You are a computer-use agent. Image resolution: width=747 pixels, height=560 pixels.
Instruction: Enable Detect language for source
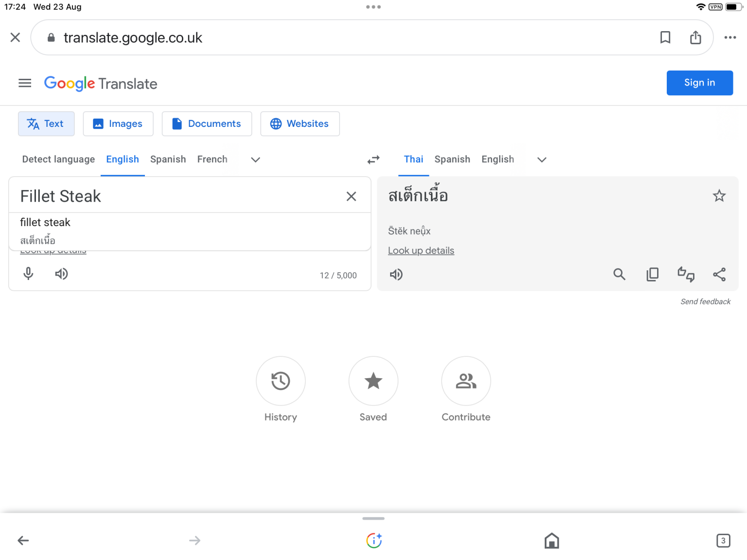coord(58,159)
